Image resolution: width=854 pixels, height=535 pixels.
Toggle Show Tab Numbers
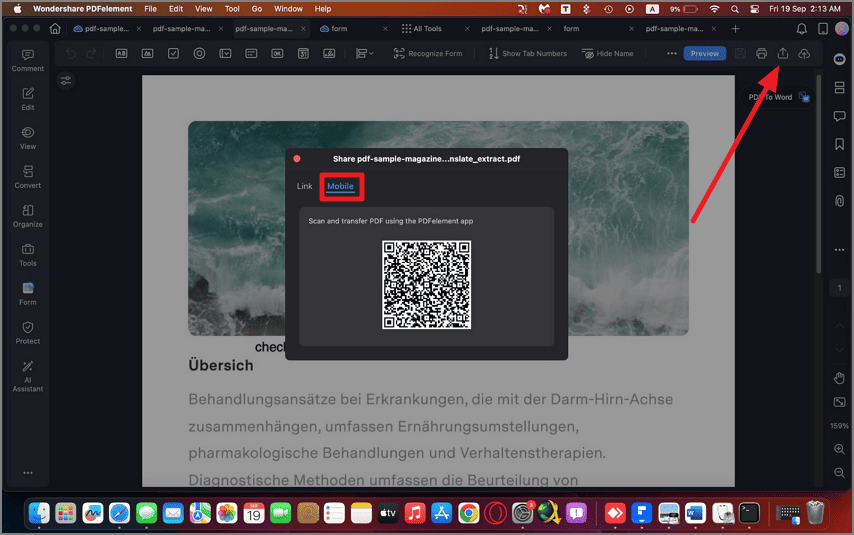(x=528, y=53)
